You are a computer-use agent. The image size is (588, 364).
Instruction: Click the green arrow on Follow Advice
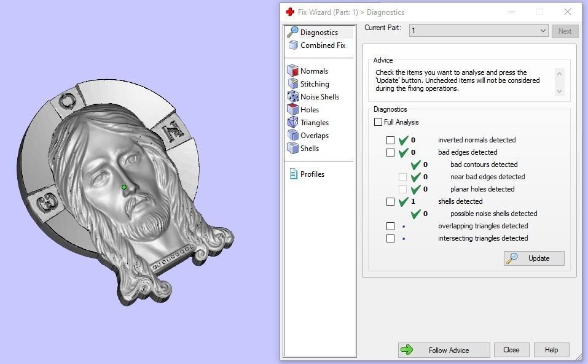pyautogui.click(x=407, y=350)
